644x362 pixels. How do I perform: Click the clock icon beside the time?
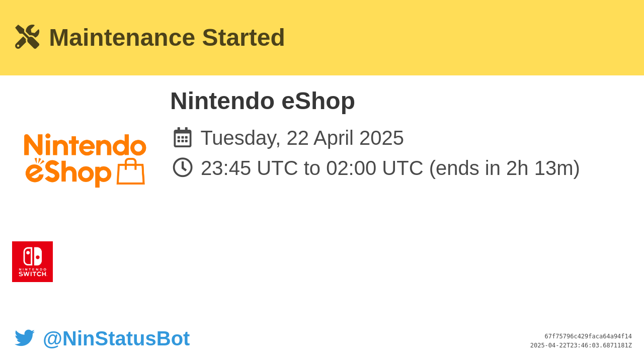pos(183,167)
